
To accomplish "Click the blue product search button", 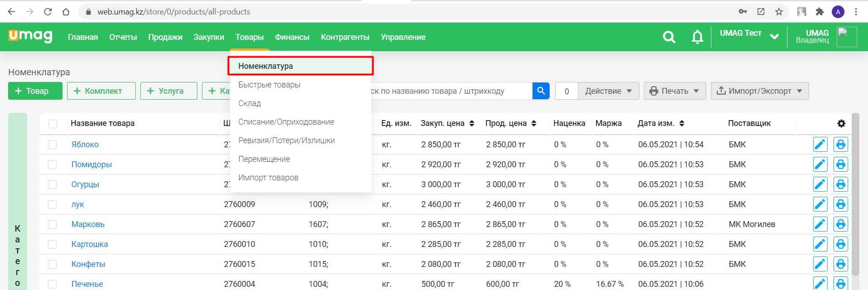I will click(541, 91).
